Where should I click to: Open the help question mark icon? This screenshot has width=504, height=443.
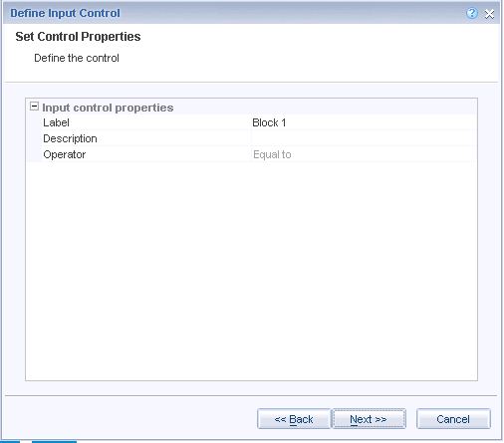471,13
